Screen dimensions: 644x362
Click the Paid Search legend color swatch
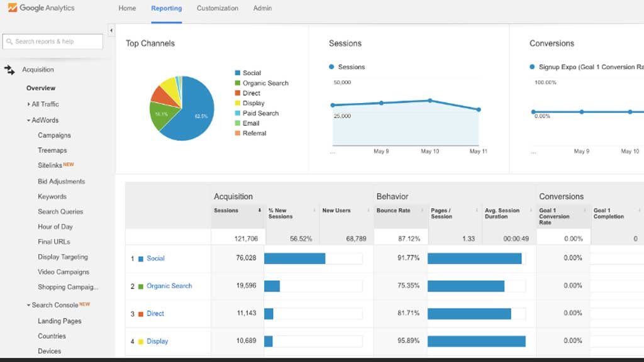[x=237, y=113]
